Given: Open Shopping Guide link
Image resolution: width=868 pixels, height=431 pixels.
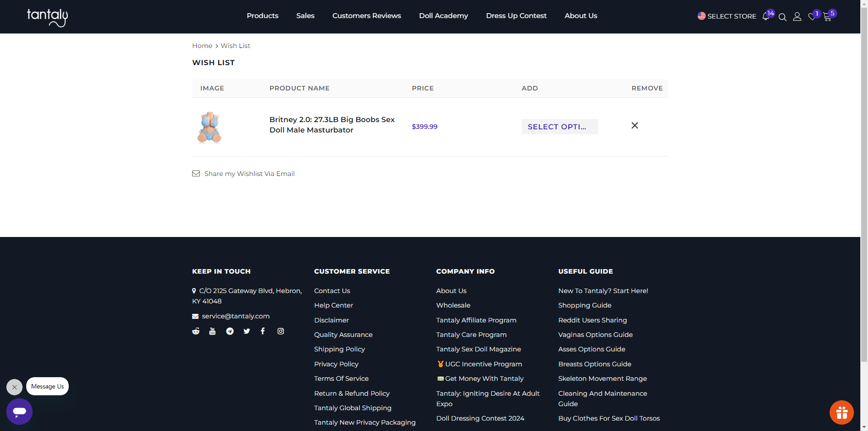Looking at the screenshot, I should pos(585,305).
